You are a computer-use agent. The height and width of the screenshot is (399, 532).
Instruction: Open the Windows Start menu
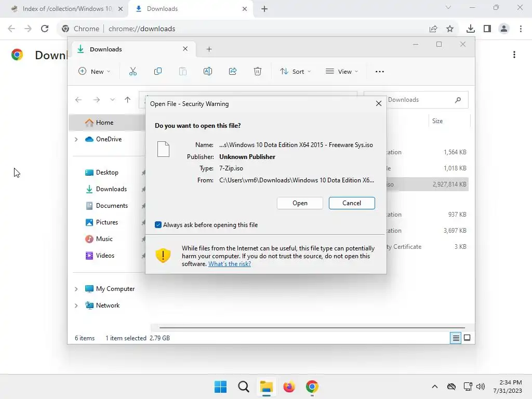[220, 387]
